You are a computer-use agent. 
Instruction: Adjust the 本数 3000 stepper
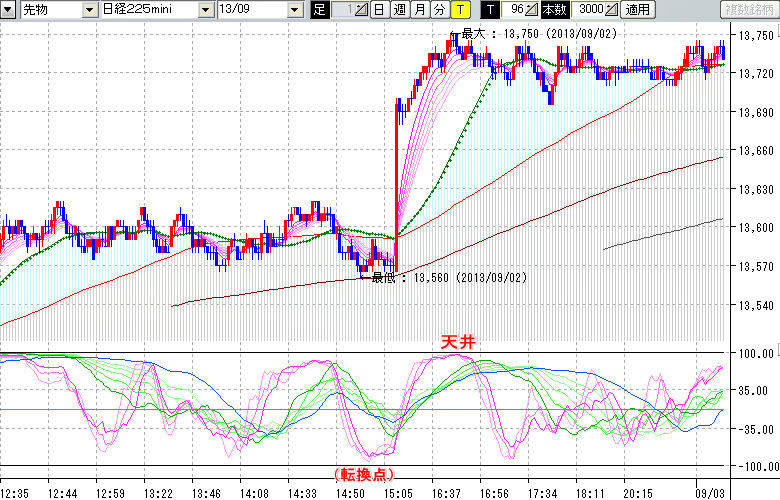click(612, 10)
